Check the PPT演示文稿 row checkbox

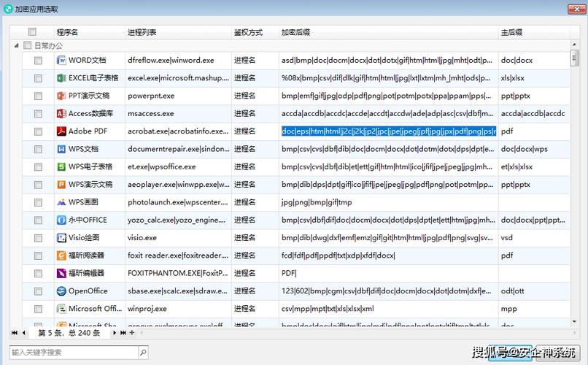[x=38, y=96]
